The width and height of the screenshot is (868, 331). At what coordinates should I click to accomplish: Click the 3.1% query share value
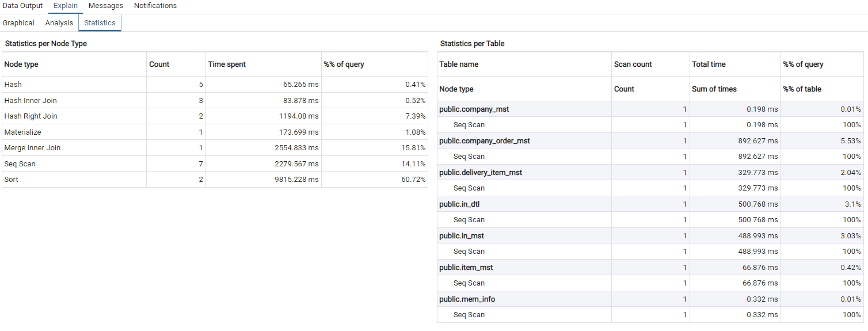[x=852, y=204]
